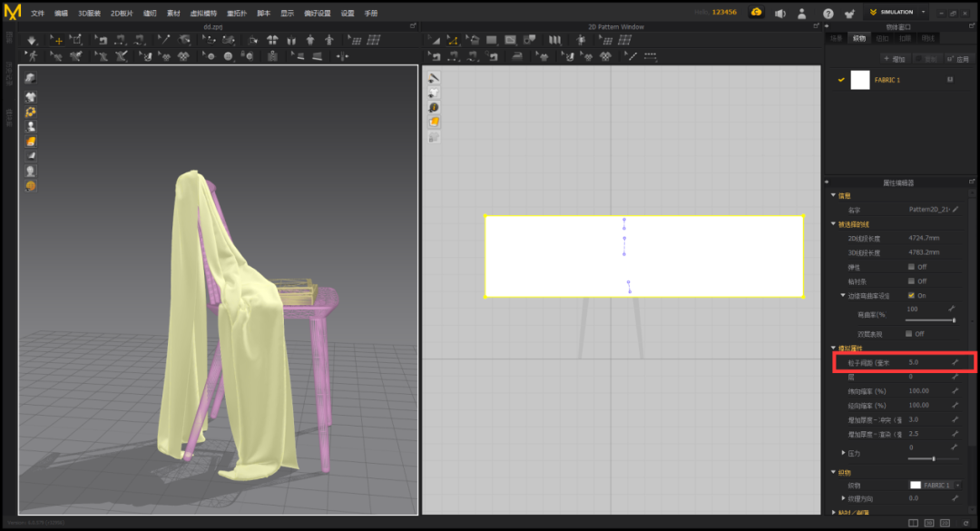The width and height of the screenshot is (980, 531).
Task: Click the show garment shirt icon in 3D viewport
Action: click(x=31, y=96)
